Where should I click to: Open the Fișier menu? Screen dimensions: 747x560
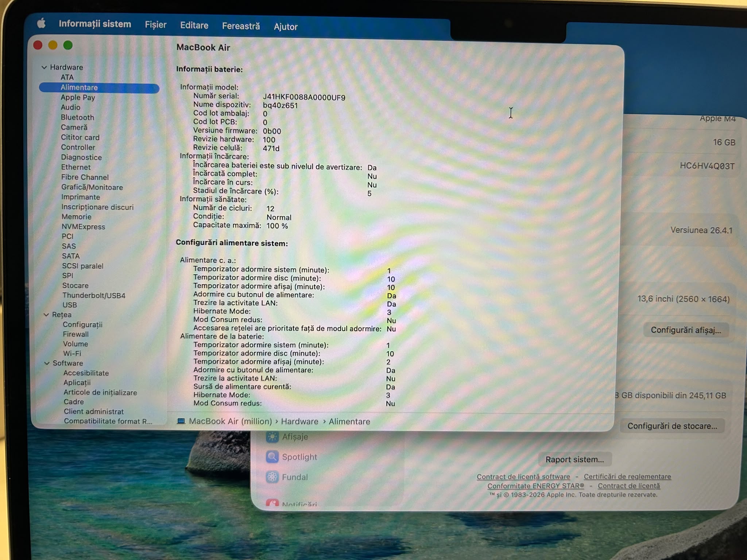156,25
